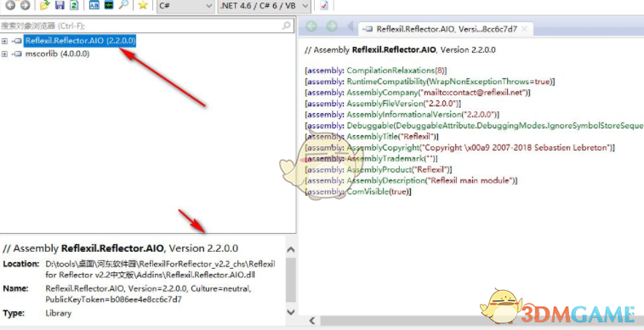
Task: Click the grey triangle beside the tab
Action: 350,26
